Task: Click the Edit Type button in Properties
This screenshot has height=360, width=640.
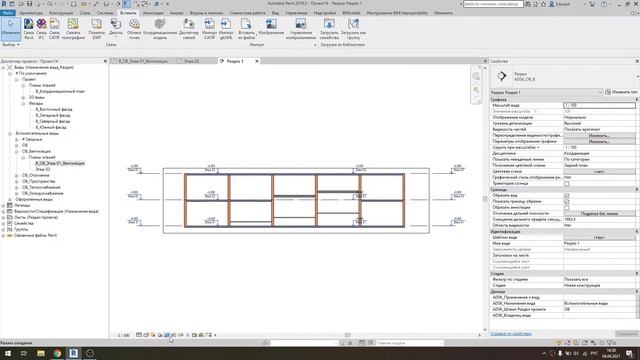Action: (x=622, y=92)
